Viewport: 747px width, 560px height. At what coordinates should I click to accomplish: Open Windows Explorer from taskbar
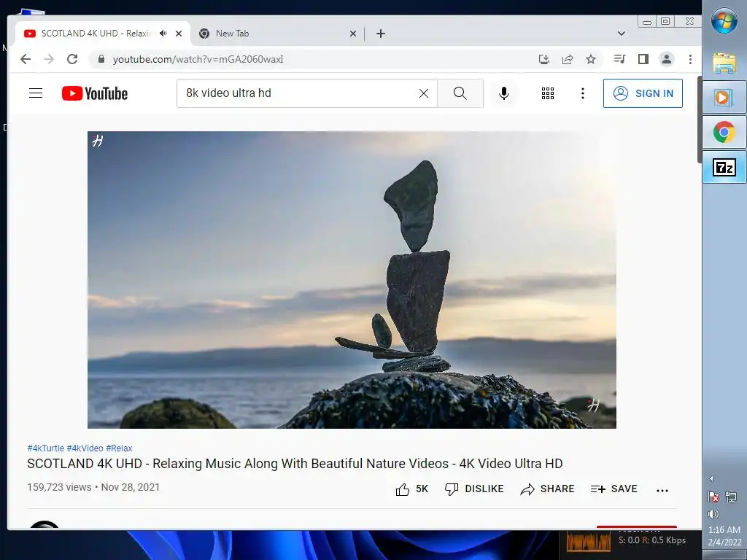[x=724, y=63]
